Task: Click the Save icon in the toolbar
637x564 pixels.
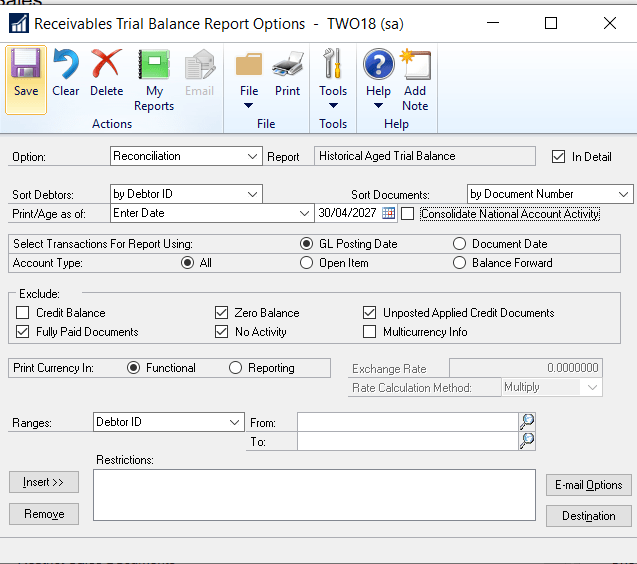Action: (26, 68)
